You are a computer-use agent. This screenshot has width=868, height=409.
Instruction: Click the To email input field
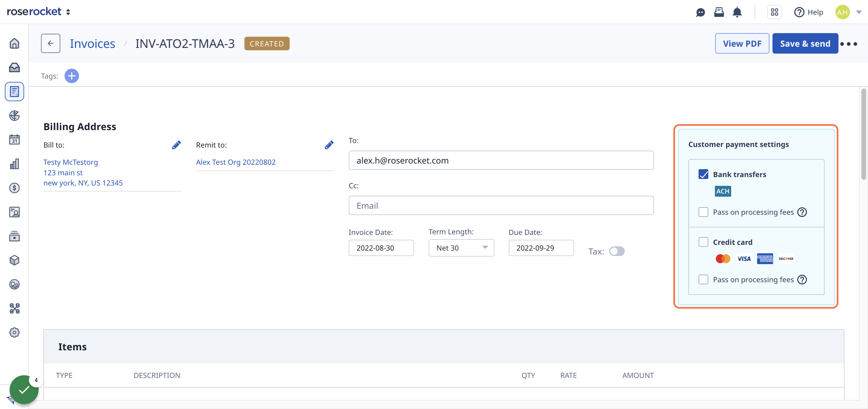(x=501, y=160)
